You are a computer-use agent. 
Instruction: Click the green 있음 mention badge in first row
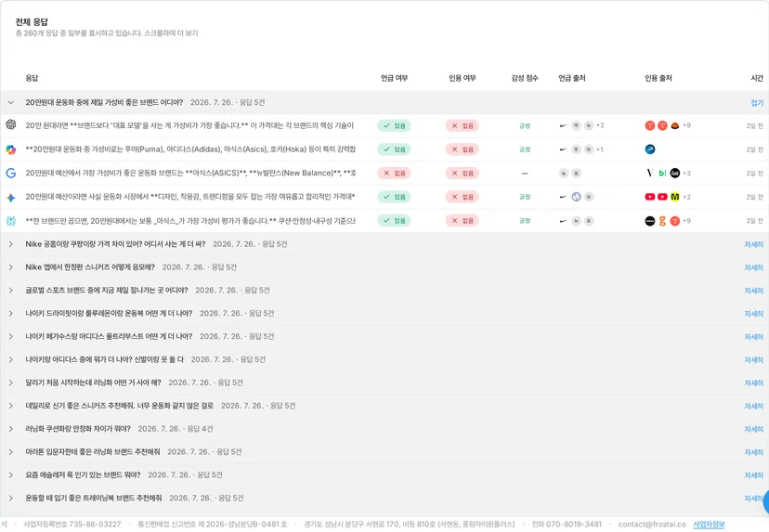click(395, 125)
